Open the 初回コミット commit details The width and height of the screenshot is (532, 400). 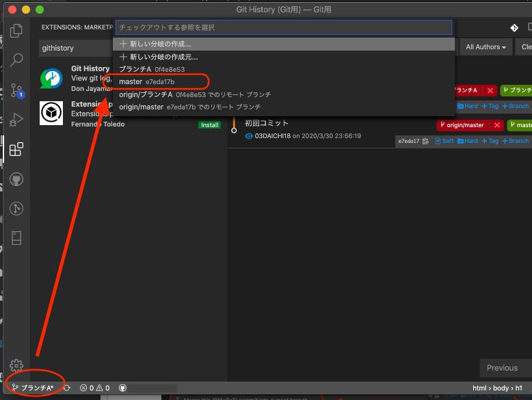point(267,123)
